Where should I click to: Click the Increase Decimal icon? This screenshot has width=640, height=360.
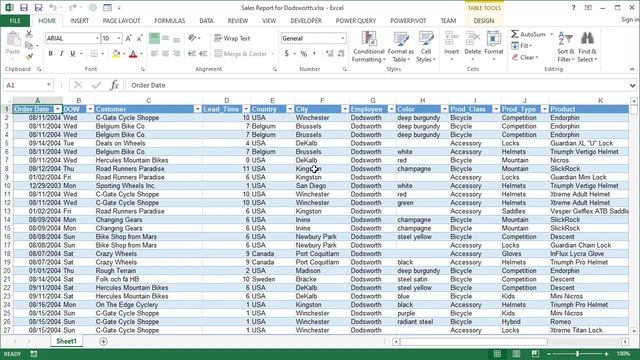(x=330, y=53)
